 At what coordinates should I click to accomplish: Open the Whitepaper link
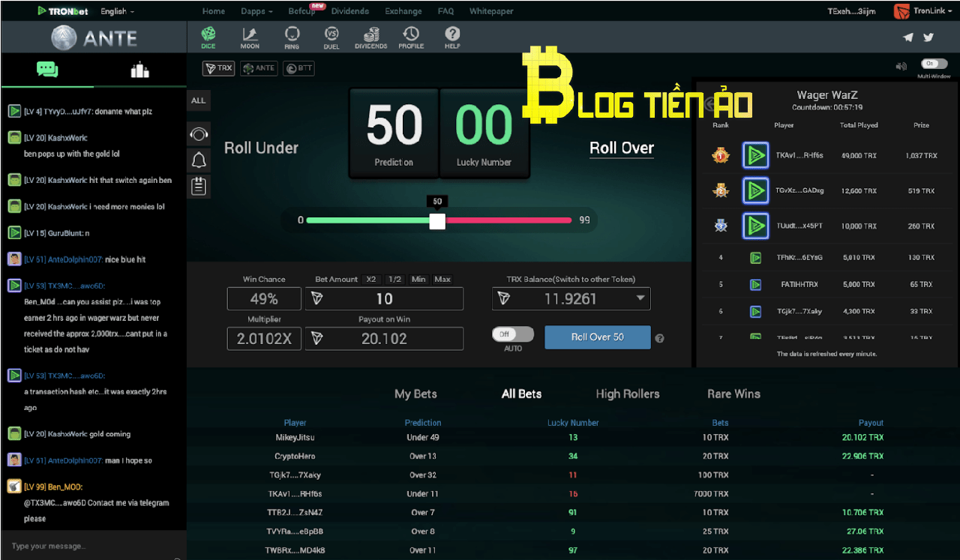point(491,11)
